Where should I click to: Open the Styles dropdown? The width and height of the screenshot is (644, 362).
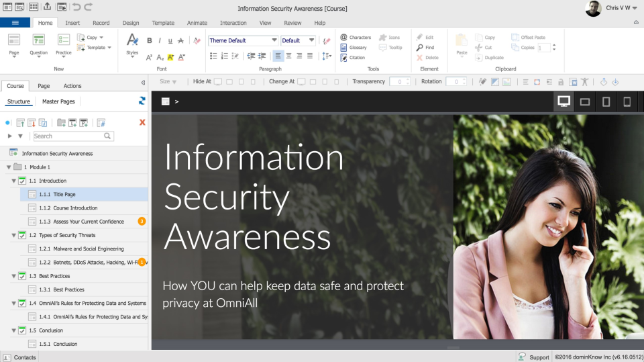[x=132, y=45]
